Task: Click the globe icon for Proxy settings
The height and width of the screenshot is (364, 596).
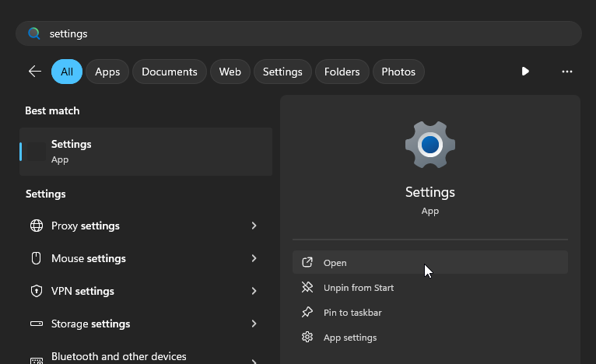Action: (x=37, y=226)
